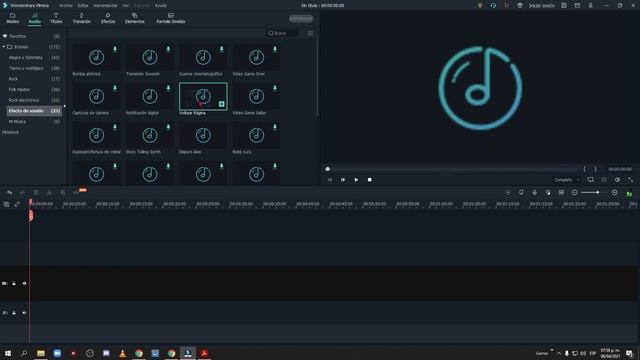Download the Bomba atómica sound
The image size is (640, 360).
pos(115,49)
